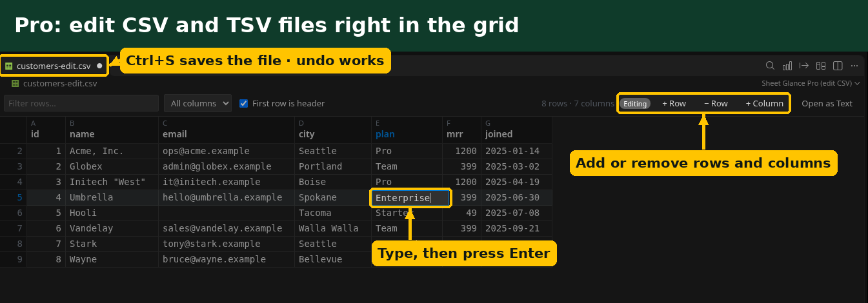Click the Walla Walla city cell
The image size is (868, 303).
click(333, 228)
